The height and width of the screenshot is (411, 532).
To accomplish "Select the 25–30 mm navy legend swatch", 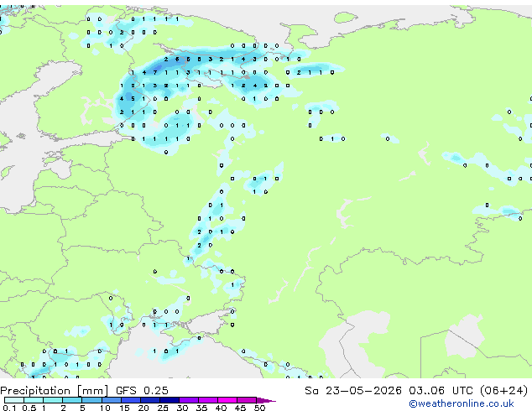I will pos(170,400).
